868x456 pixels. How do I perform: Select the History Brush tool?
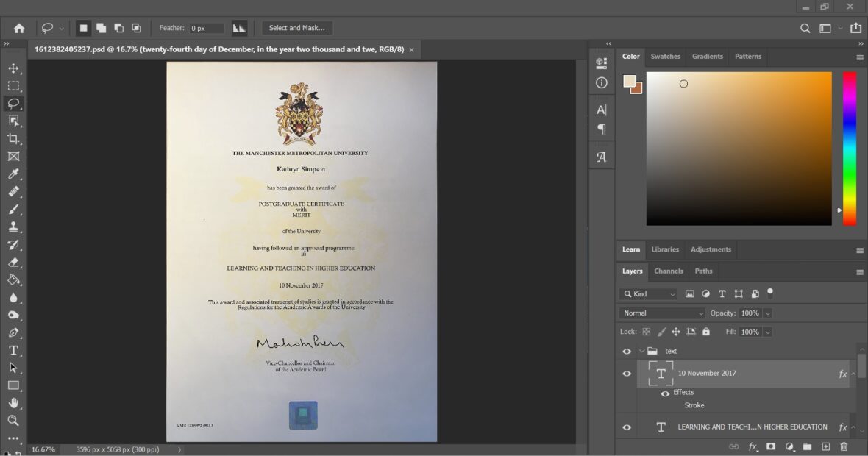tap(13, 245)
